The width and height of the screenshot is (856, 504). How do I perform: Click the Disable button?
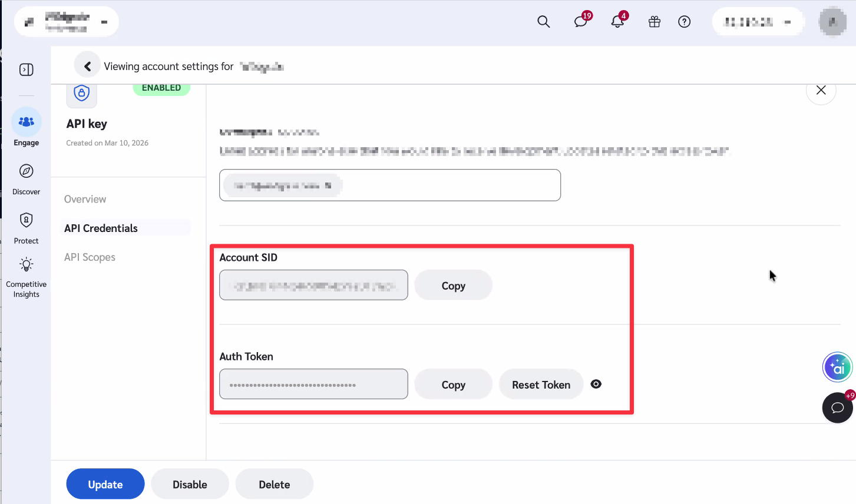pyautogui.click(x=190, y=484)
